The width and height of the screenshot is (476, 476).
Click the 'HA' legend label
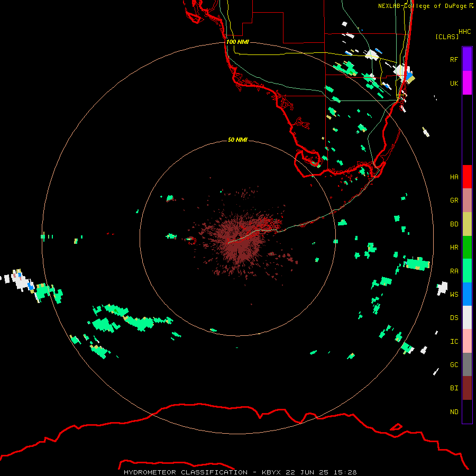[454, 177]
